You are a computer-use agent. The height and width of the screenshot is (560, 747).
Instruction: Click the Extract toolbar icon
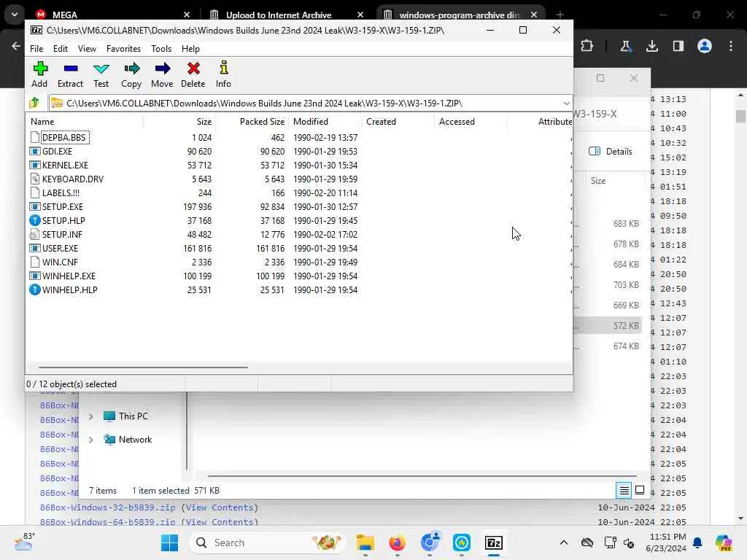pyautogui.click(x=70, y=74)
